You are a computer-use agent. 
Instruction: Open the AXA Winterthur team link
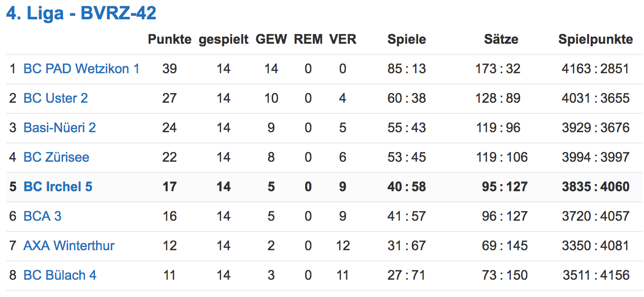point(69,246)
